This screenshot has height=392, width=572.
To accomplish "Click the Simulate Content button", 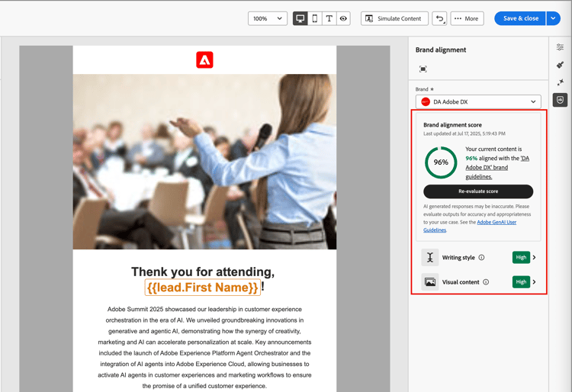I will (394, 18).
